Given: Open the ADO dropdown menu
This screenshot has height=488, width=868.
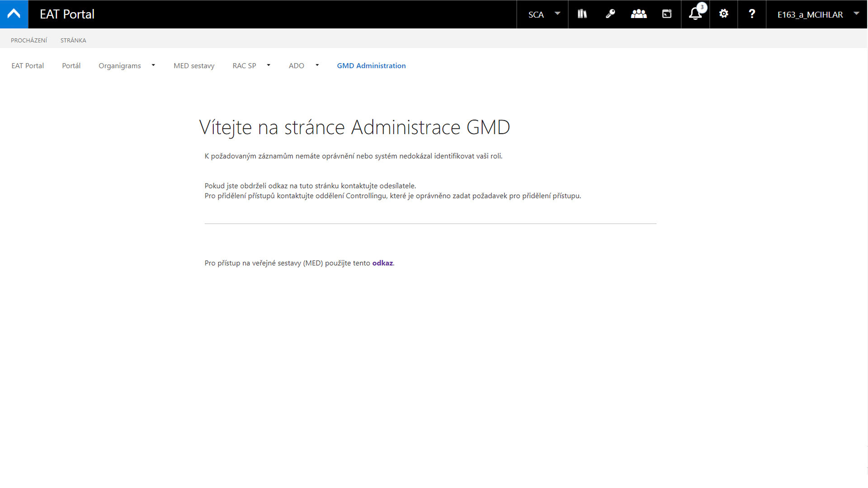Looking at the screenshot, I should pos(317,65).
